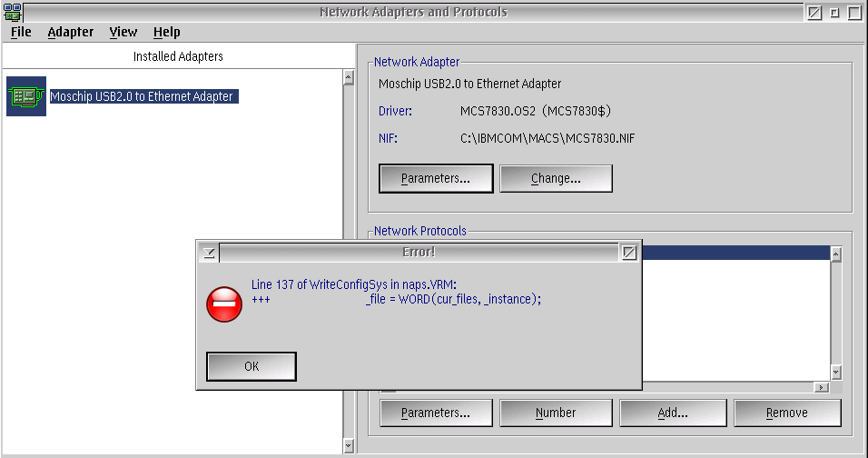Click right arrow of protocols horizontal scrollbar
This screenshot has height=458, width=868.
point(822,387)
